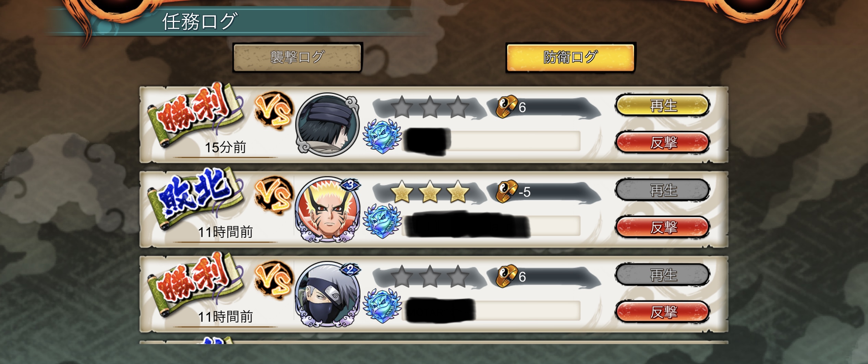Screen dimensions: 868x364
Task: Tap the blue rank crest beside Naruto
Action: coord(382,221)
